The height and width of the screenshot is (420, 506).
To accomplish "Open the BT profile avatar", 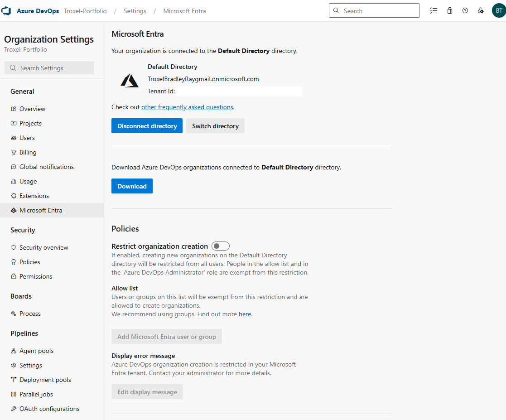I will point(499,11).
